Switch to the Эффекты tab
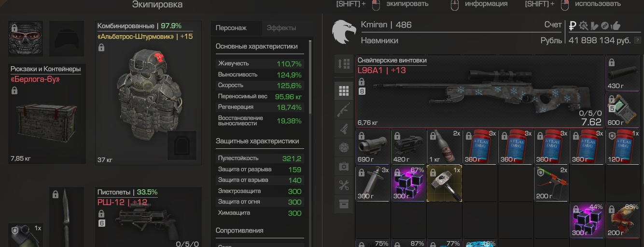This screenshot has width=644, height=247. pos(281,28)
